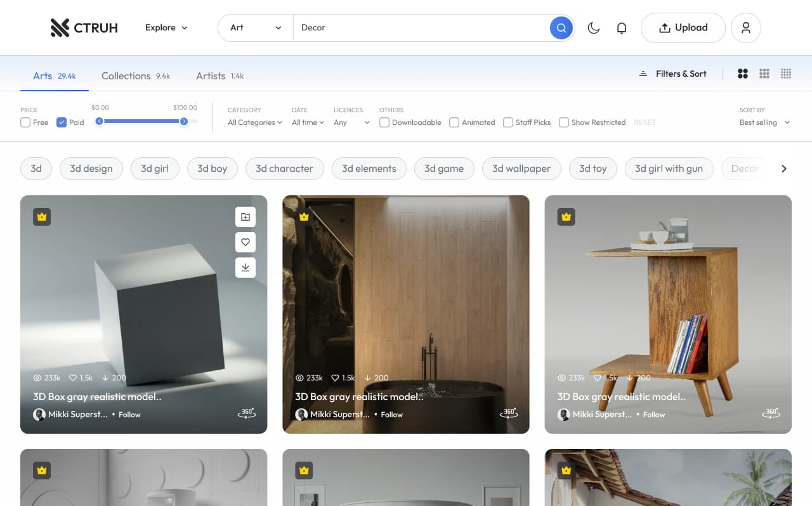Open the Best selling sort dropdown
Screen dimensions: 812x506
tap(765, 122)
